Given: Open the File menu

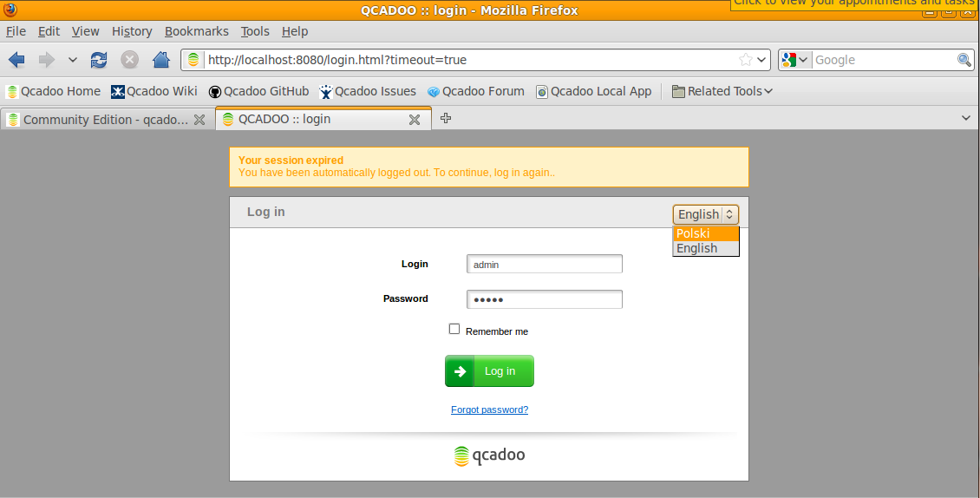Looking at the screenshot, I should [x=16, y=31].
